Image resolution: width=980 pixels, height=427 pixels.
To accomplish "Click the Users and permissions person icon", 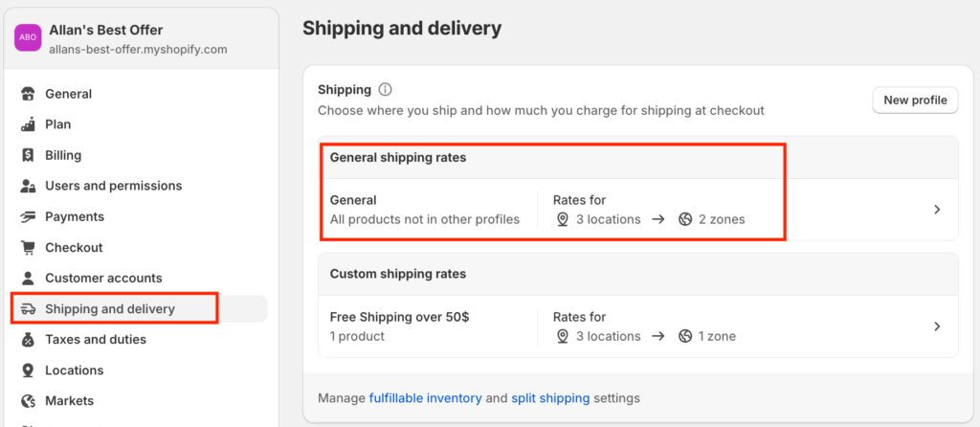I will click(x=28, y=186).
